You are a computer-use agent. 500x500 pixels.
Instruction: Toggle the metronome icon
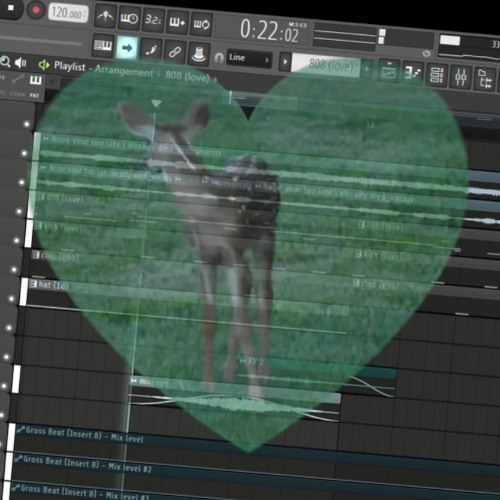click(x=105, y=16)
